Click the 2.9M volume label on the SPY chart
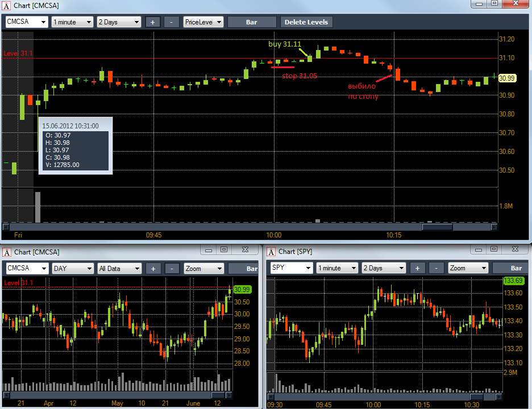Viewport: 532px width, 409px height. pos(510,373)
